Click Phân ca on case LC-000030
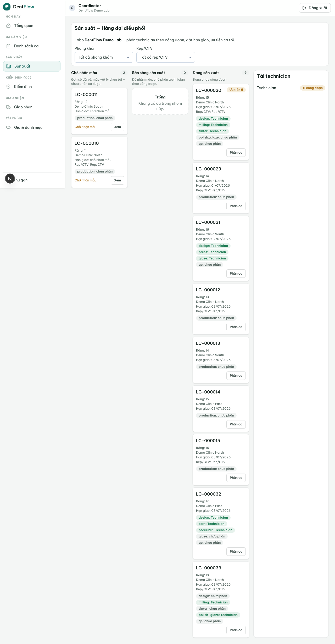The image size is (335, 644). click(236, 153)
